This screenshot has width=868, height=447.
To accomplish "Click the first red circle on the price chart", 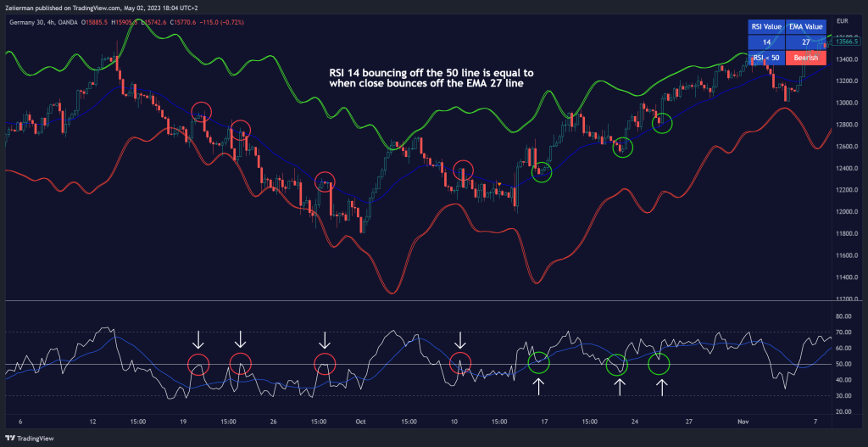I will pos(201,112).
